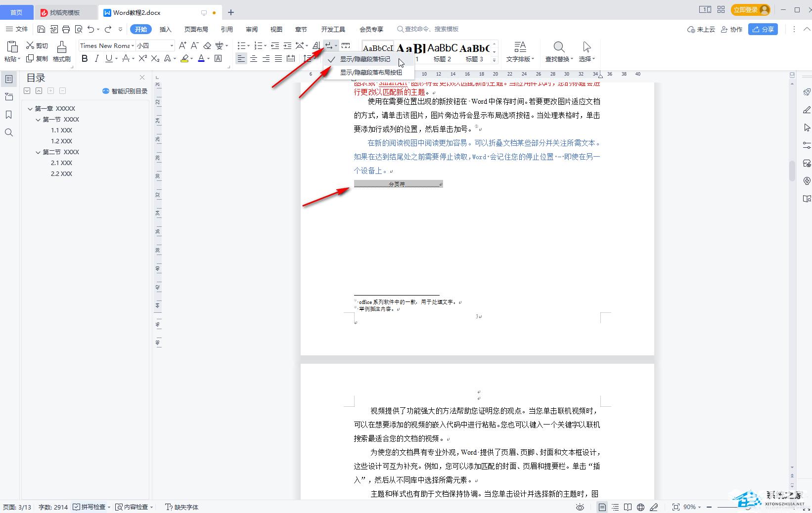Screen dimensions: 812x513
Task: Redo the last action
Action: [108, 29]
